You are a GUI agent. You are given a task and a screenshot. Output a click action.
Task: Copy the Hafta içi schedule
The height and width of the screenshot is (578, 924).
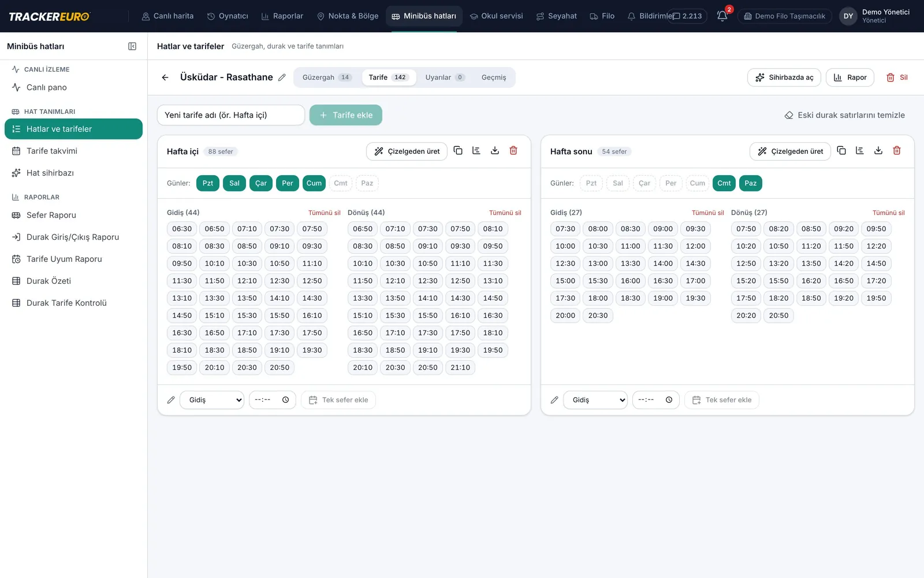[x=458, y=151]
